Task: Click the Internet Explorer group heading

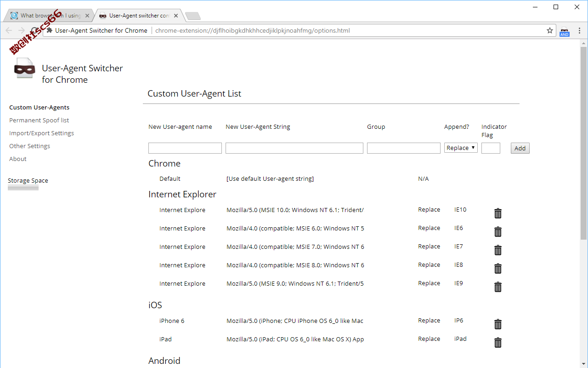Action: click(x=182, y=194)
